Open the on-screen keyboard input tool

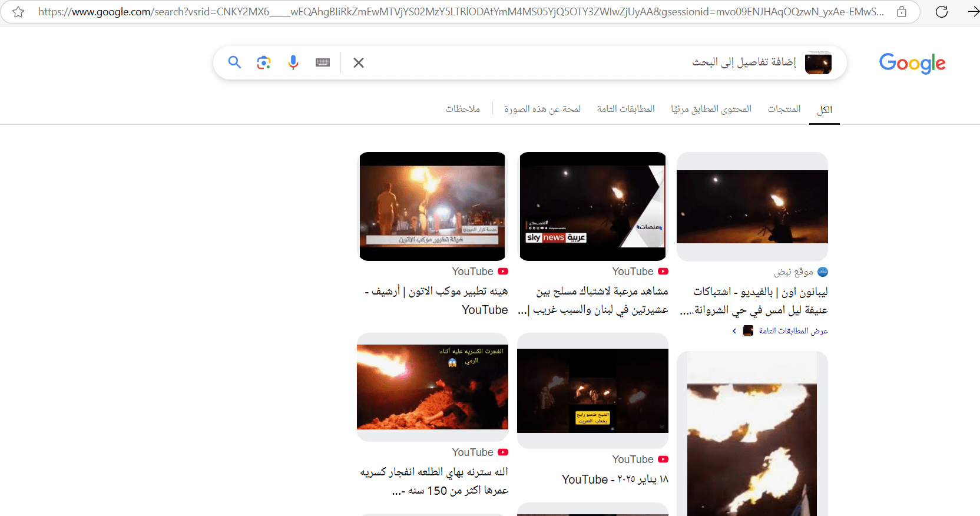tap(323, 62)
